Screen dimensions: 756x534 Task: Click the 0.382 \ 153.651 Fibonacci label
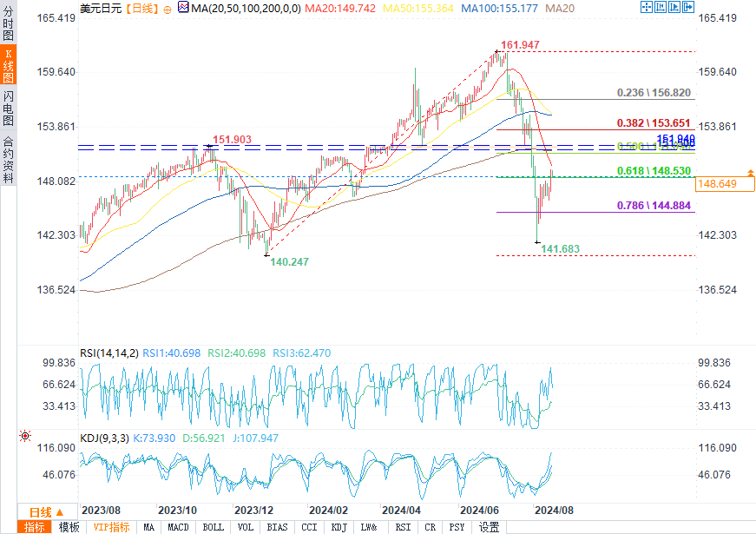tap(654, 123)
